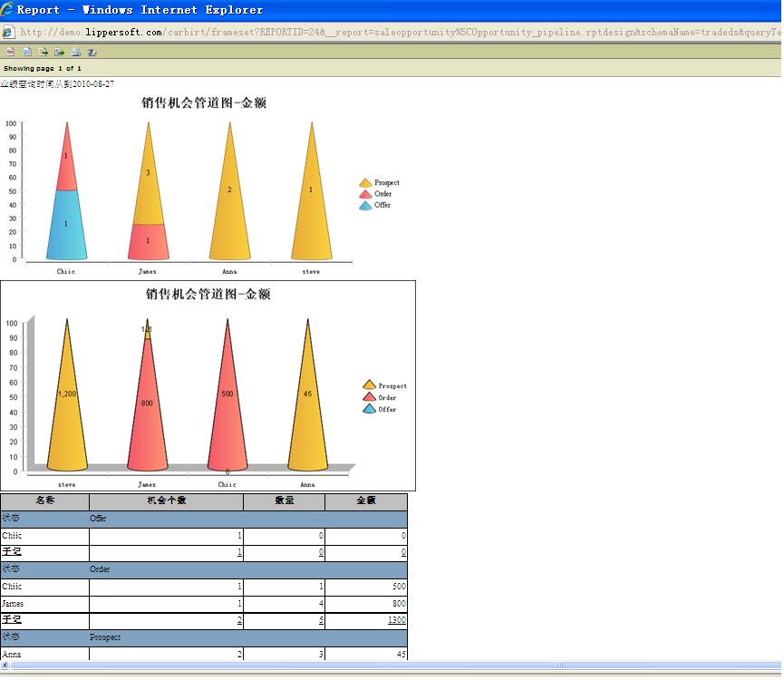Click the "Prospect" group header in the table

105,637
